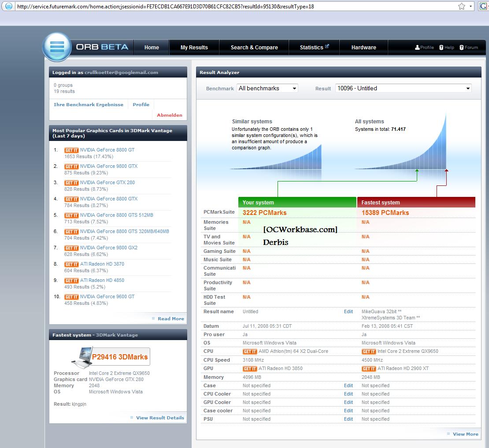Click 'MikeGuava 32bit' result name text
The width and height of the screenshot is (489, 448).
382,311
